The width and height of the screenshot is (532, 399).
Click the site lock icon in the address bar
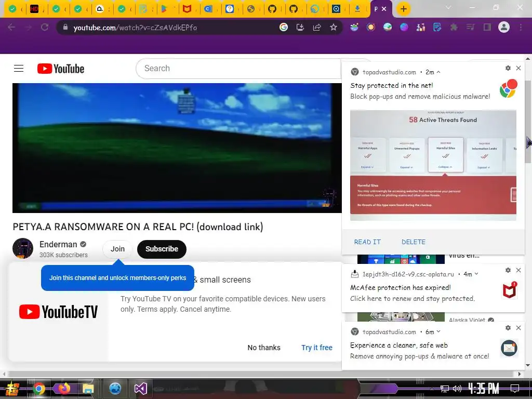pyautogui.click(x=65, y=28)
